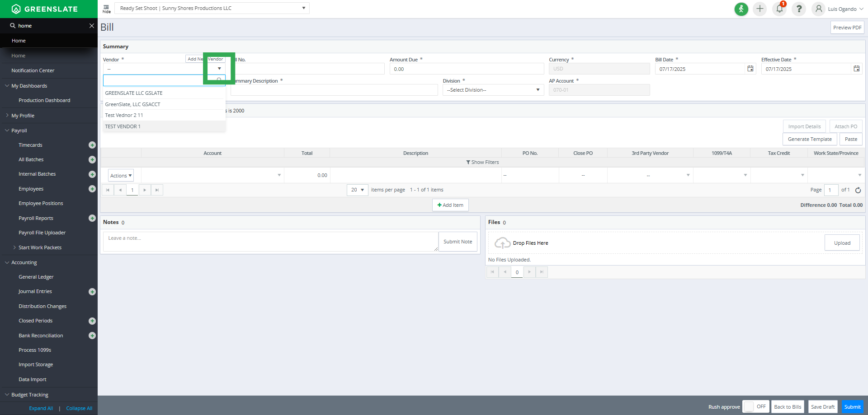Open the Bill Date calendar picker
The height and width of the screenshot is (415, 868).
pyautogui.click(x=750, y=69)
